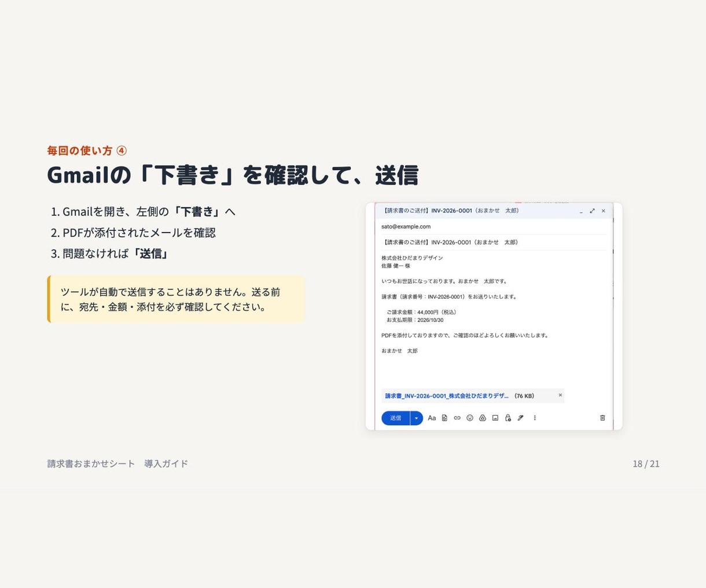
Task: Open the emoji picker icon
Action: coord(470,418)
